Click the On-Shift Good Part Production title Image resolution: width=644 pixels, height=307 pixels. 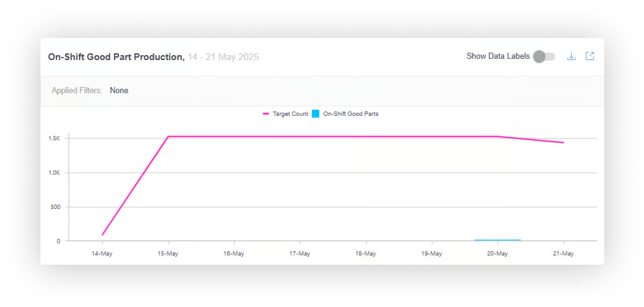tap(116, 57)
